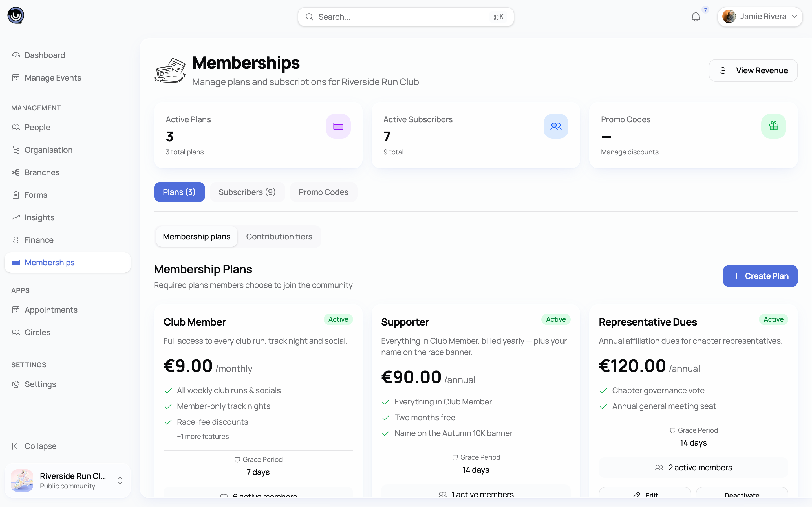Open the Riverside Run Club community switcher
The image size is (812, 507).
67,481
